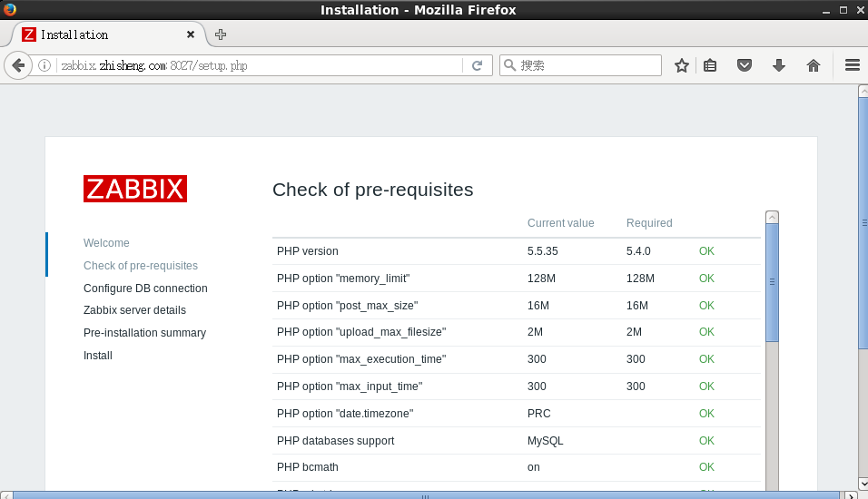868x499 pixels.
Task: Open site information icon in address bar
Action: (44, 65)
